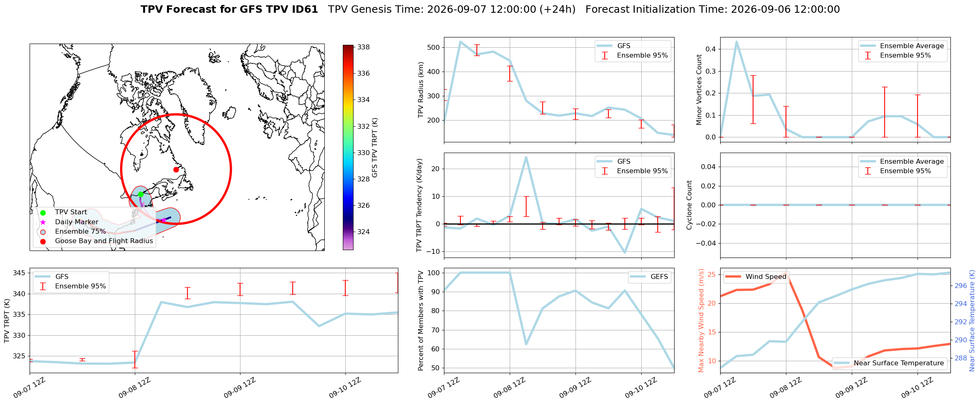The height and width of the screenshot is (404, 980).
Task: Click the 296 tick on the temperature axis
Action: [x=961, y=286]
